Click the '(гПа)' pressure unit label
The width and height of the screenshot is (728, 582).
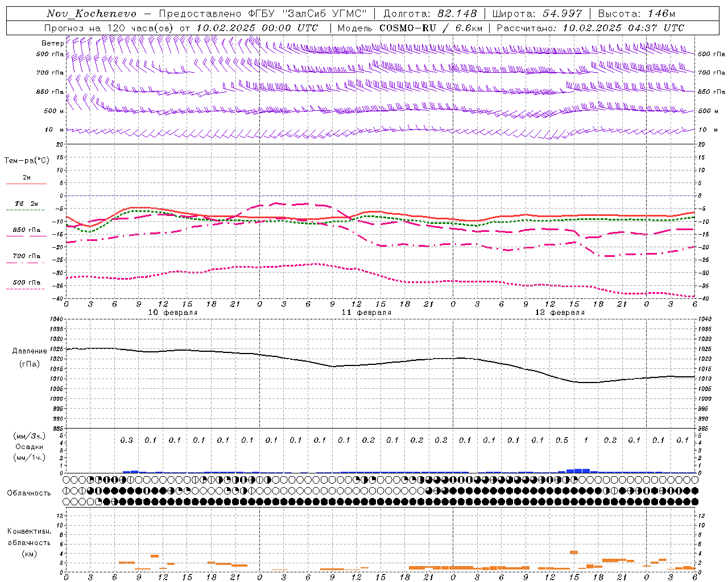[x=30, y=364]
